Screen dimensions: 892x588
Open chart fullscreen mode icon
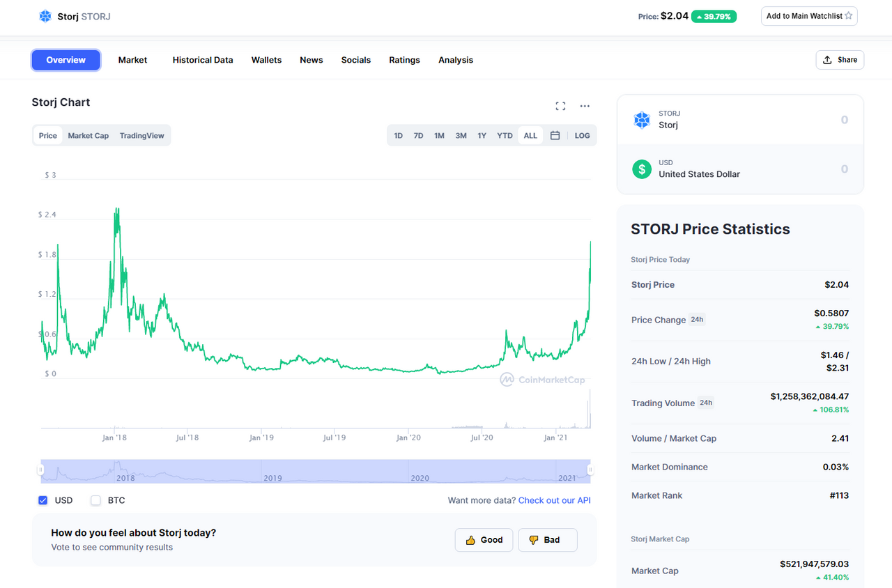tap(560, 106)
